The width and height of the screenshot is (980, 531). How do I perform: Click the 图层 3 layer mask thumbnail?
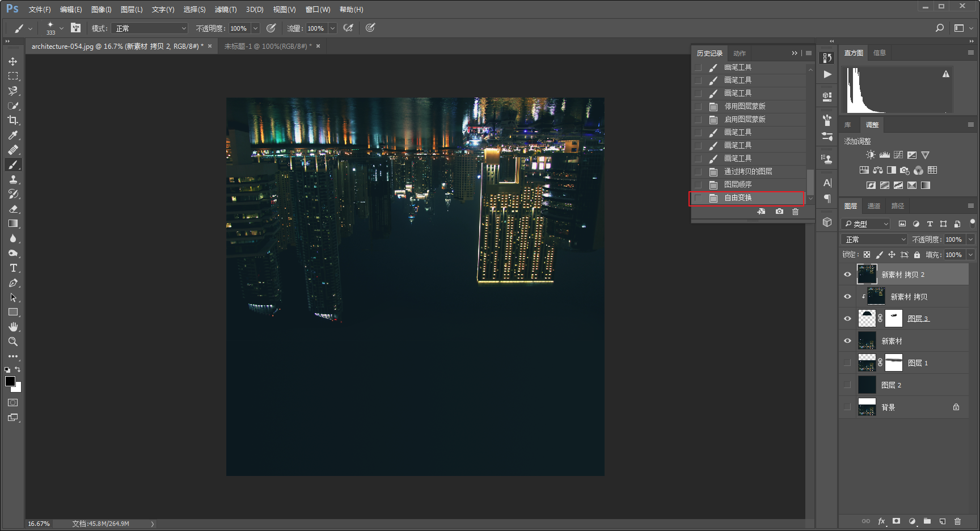point(894,318)
